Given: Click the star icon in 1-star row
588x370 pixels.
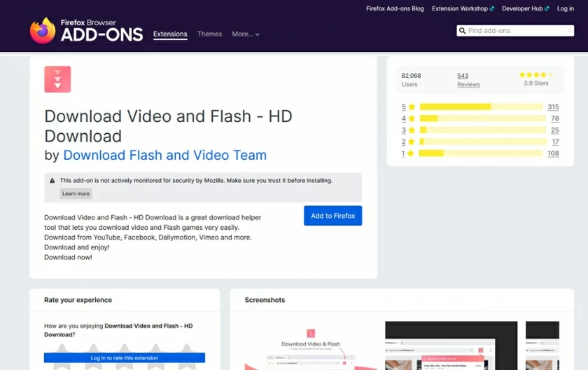Looking at the screenshot, I should coord(411,153).
